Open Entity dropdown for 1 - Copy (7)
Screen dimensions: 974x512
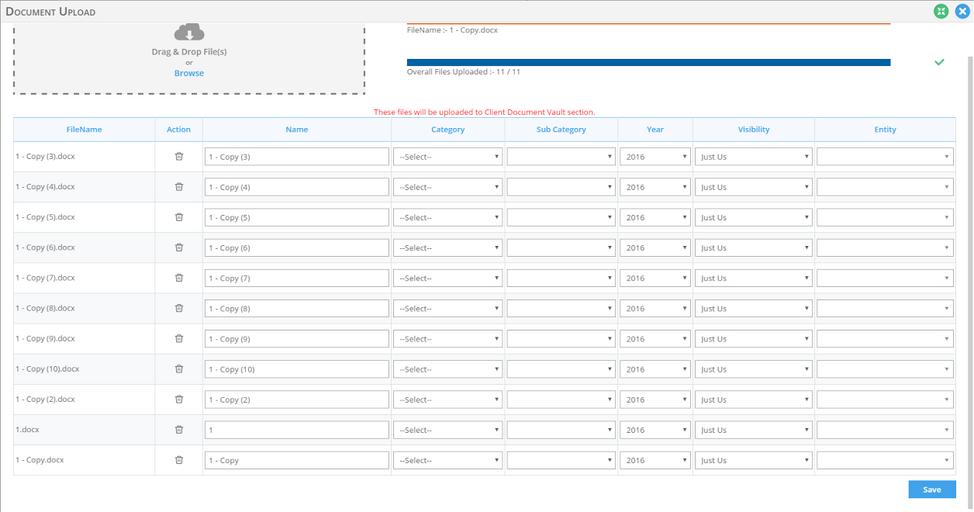[x=884, y=278]
